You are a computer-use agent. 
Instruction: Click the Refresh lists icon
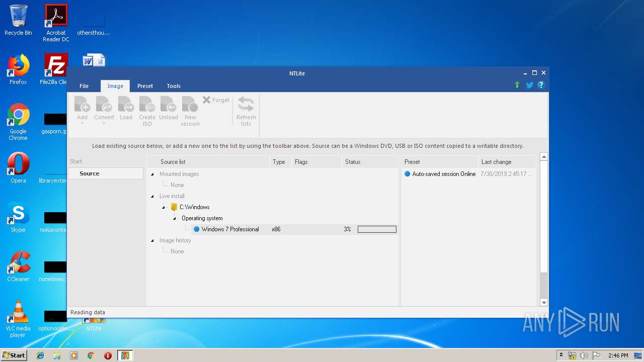[246, 104]
